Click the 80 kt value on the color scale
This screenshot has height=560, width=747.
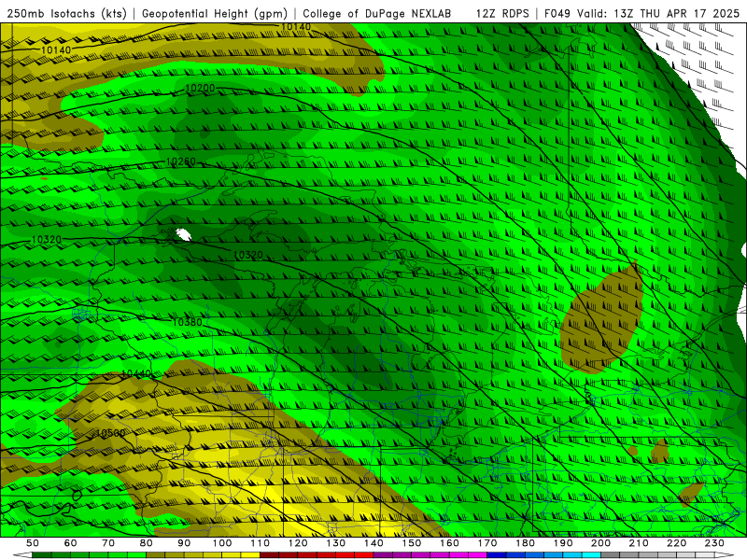(147, 543)
